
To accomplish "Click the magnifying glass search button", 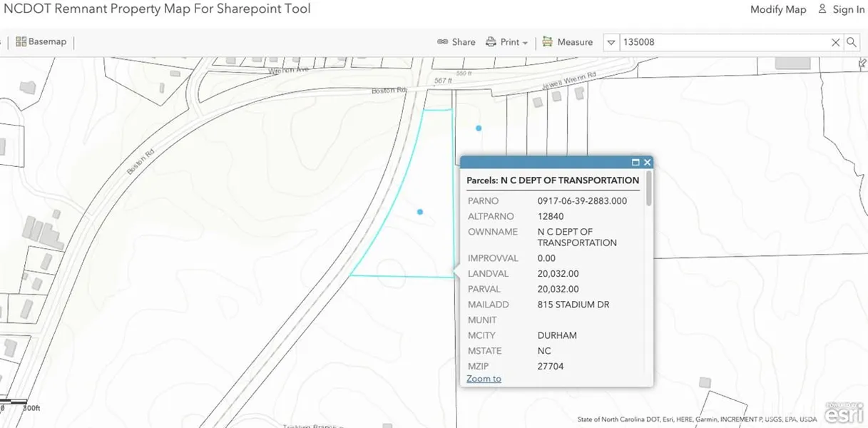I will pyautogui.click(x=852, y=43).
